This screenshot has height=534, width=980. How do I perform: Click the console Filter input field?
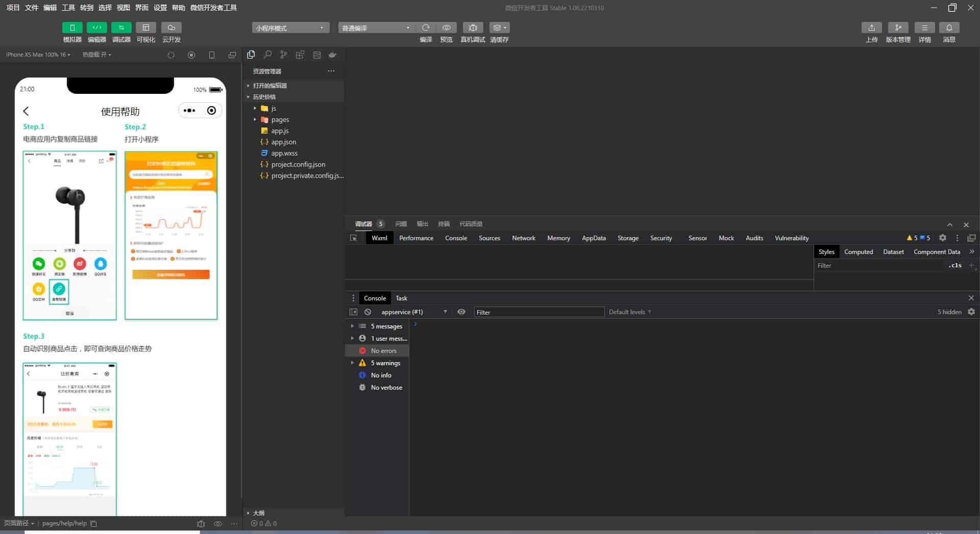538,312
